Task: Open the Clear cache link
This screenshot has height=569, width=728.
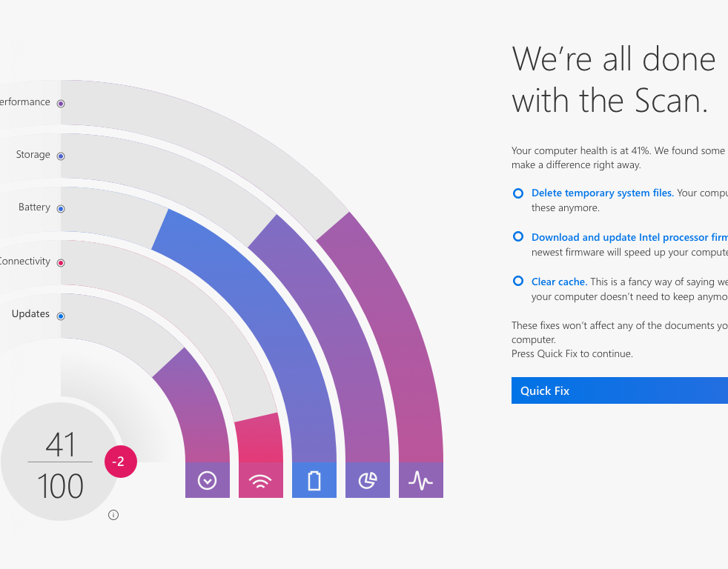Action: (x=559, y=282)
